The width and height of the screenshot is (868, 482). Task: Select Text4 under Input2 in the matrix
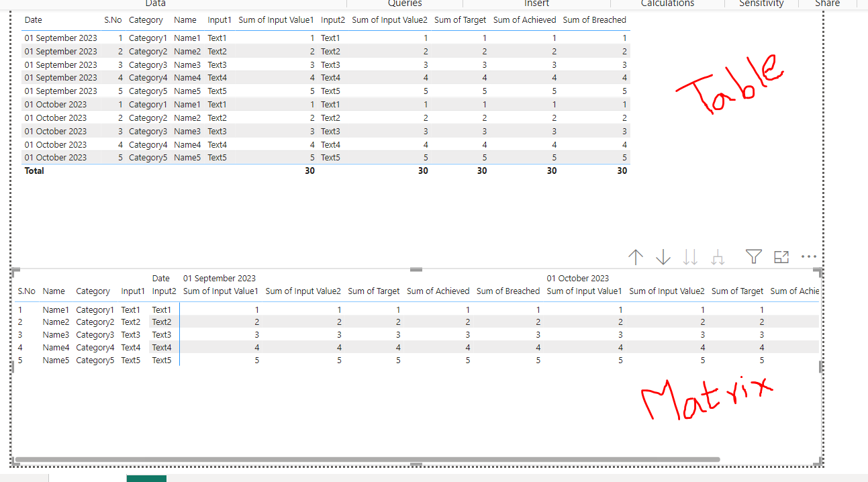162,348
